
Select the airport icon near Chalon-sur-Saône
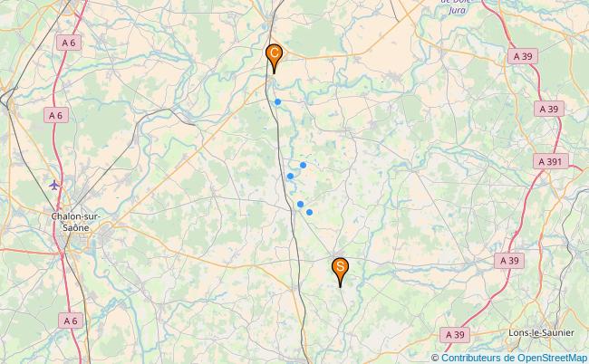tap(54, 185)
